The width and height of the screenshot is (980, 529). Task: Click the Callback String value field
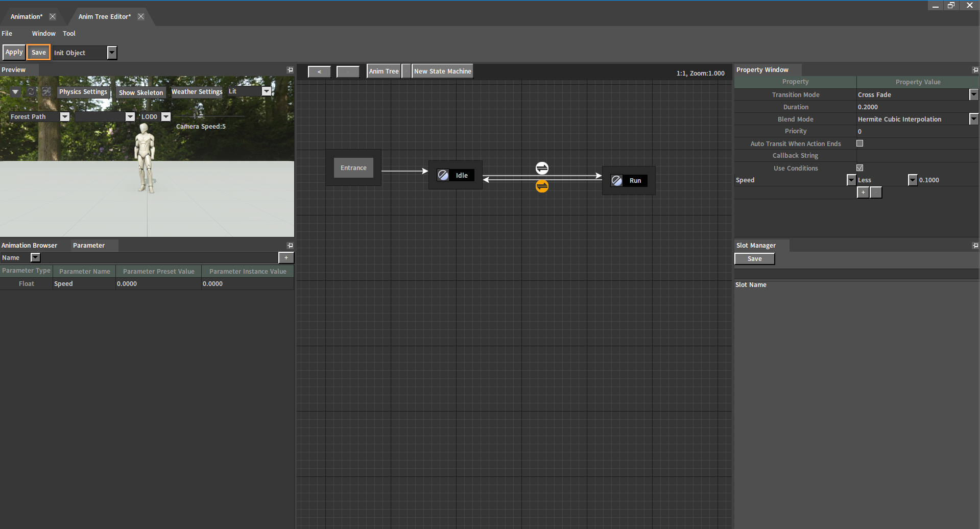click(918, 156)
